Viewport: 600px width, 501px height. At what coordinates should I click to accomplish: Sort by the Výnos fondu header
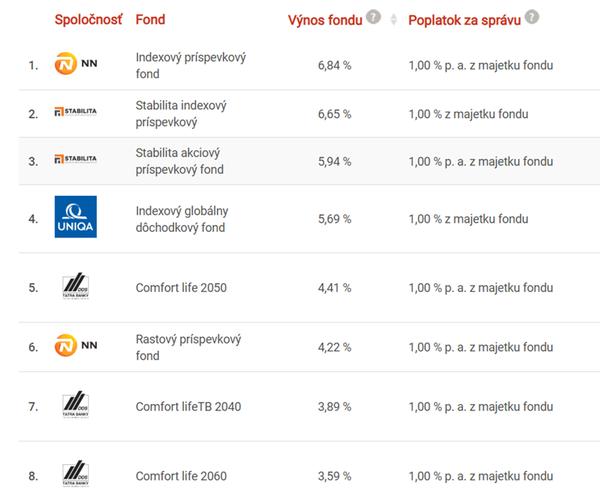point(325,19)
